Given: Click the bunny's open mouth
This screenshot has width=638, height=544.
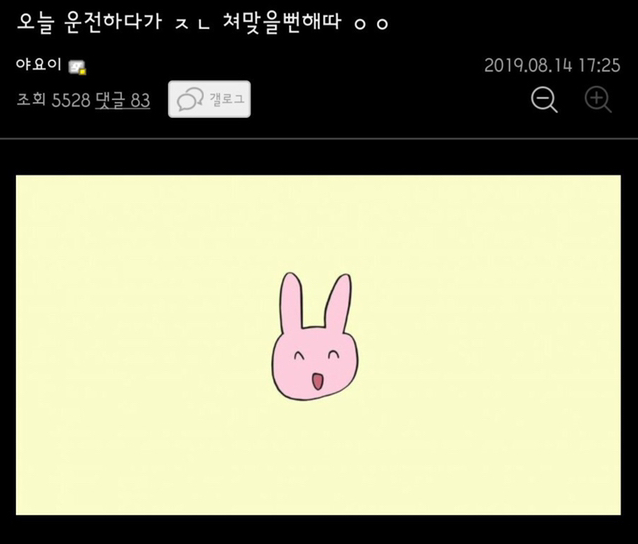Looking at the screenshot, I should pos(317,381).
